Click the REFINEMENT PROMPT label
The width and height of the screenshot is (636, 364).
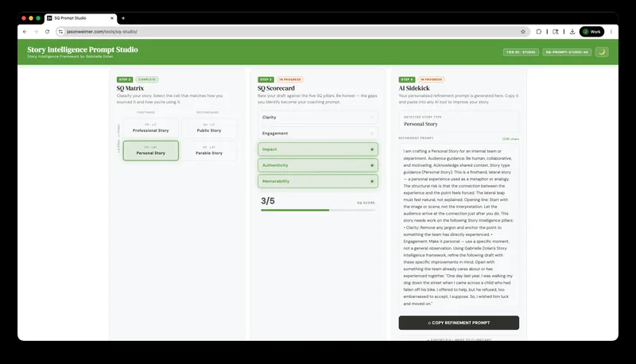click(416, 137)
